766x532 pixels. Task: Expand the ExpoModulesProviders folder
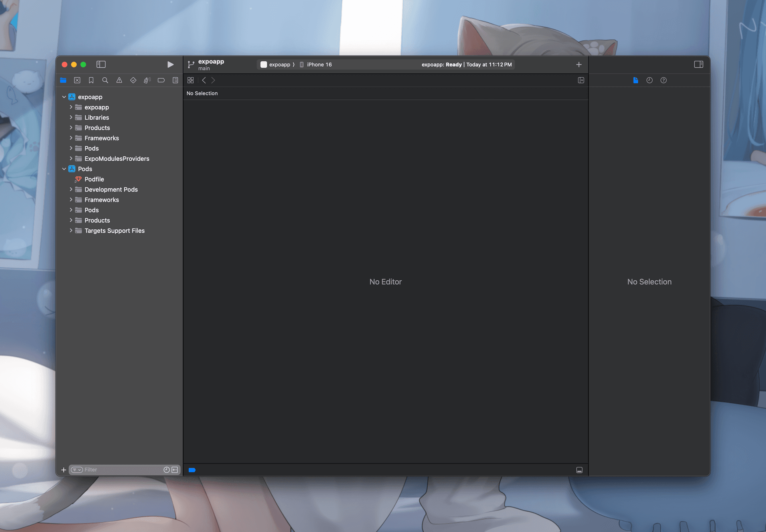click(71, 159)
